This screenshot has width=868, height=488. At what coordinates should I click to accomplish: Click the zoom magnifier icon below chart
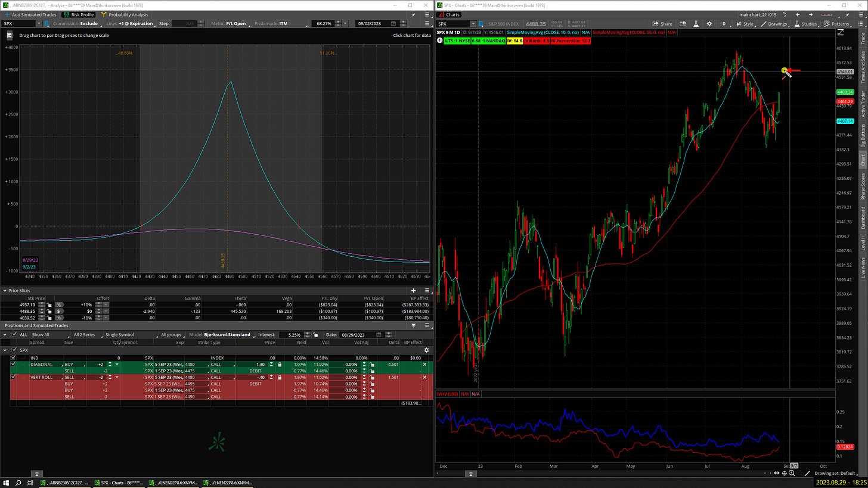(x=792, y=473)
